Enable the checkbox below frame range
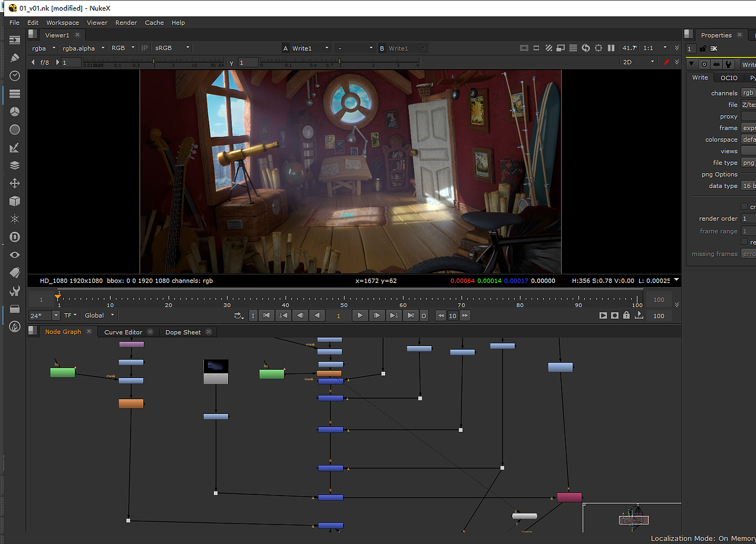Screen dimensions: 756x544 coord(744,242)
